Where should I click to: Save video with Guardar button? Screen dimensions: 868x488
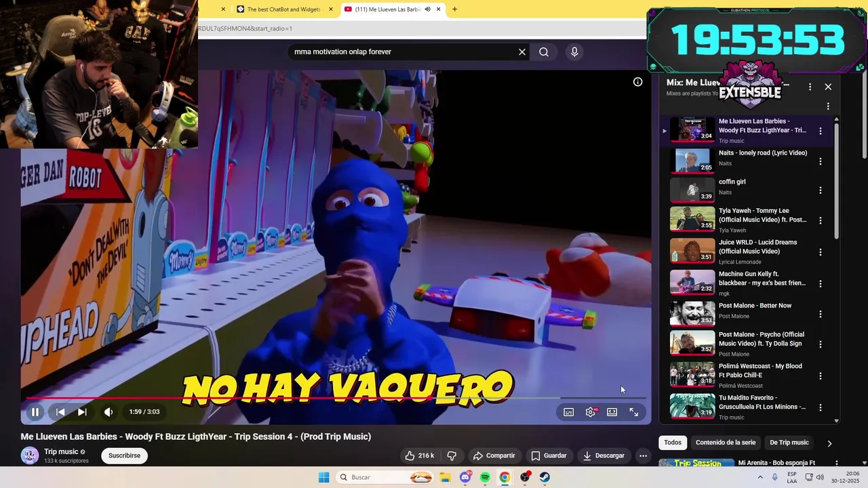point(549,455)
